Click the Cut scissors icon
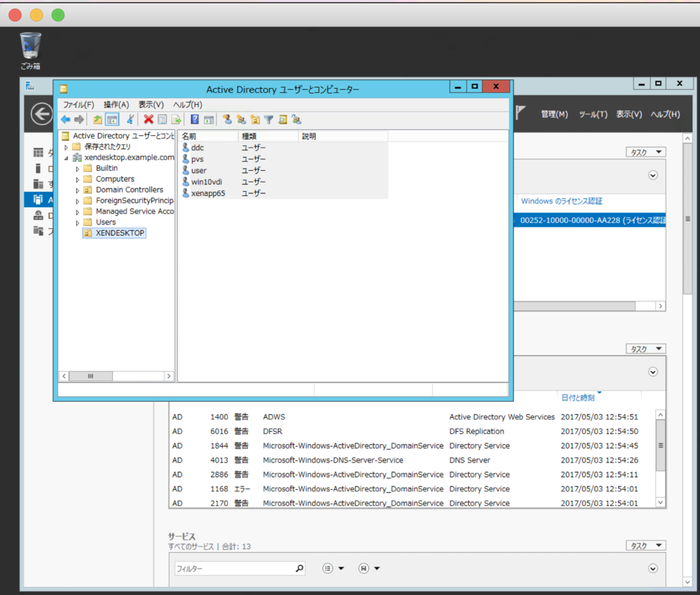Viewport: 700px width, 595px height. coord(131,120)
